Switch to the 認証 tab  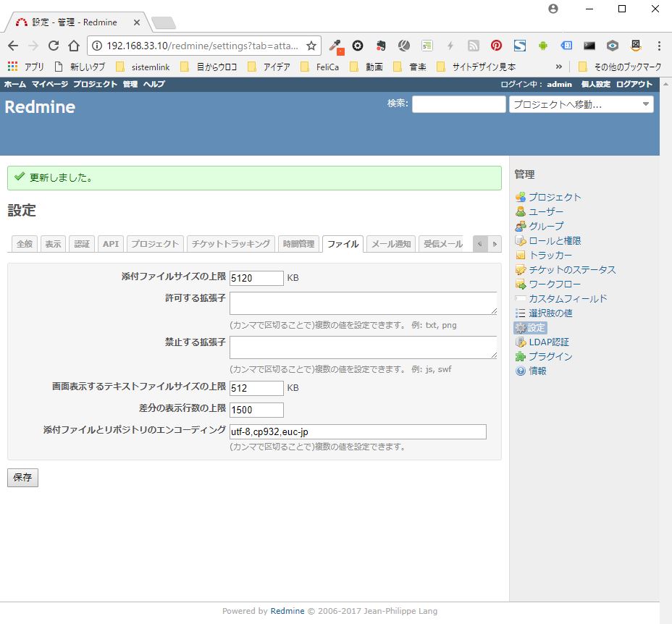pyautogui.click(x=82, y=244)
